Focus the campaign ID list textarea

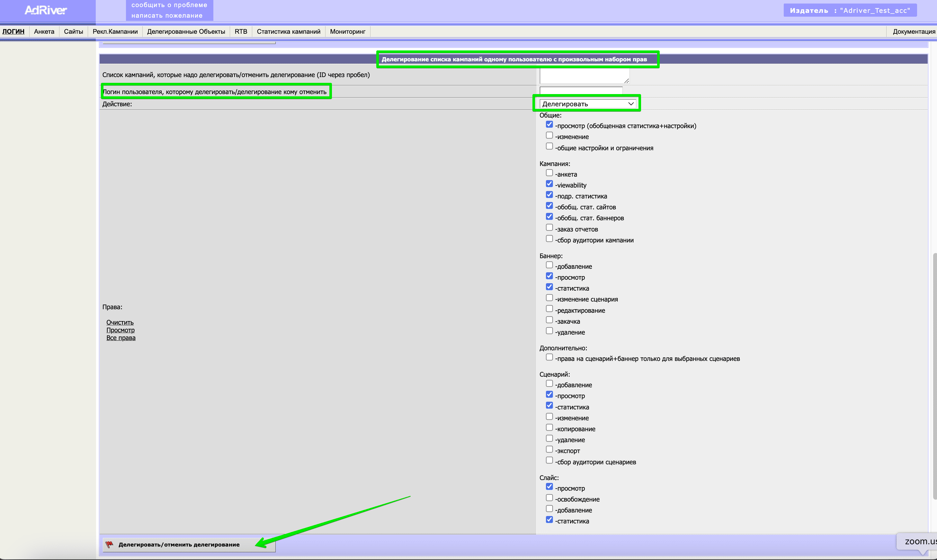coord(585,75)
